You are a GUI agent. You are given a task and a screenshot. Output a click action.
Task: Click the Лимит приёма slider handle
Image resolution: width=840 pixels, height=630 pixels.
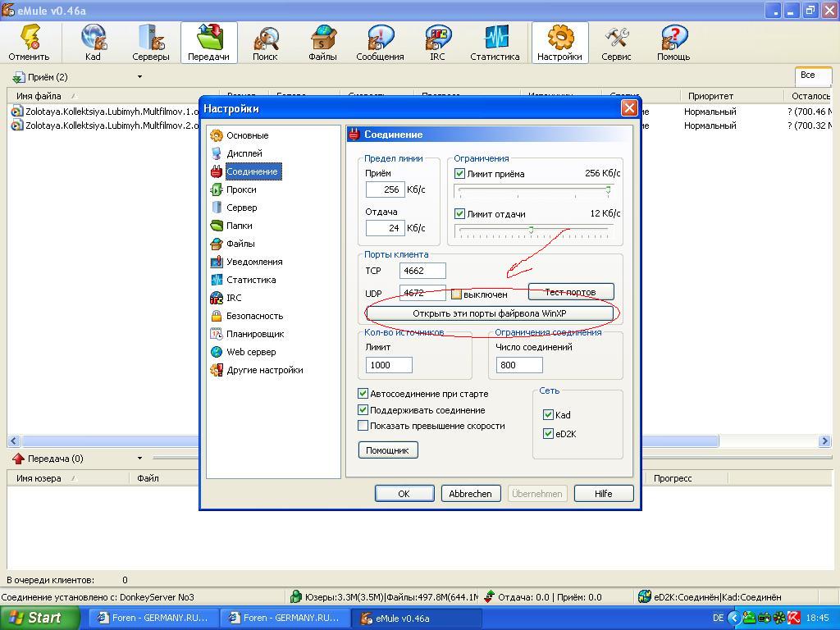[608, 189]
